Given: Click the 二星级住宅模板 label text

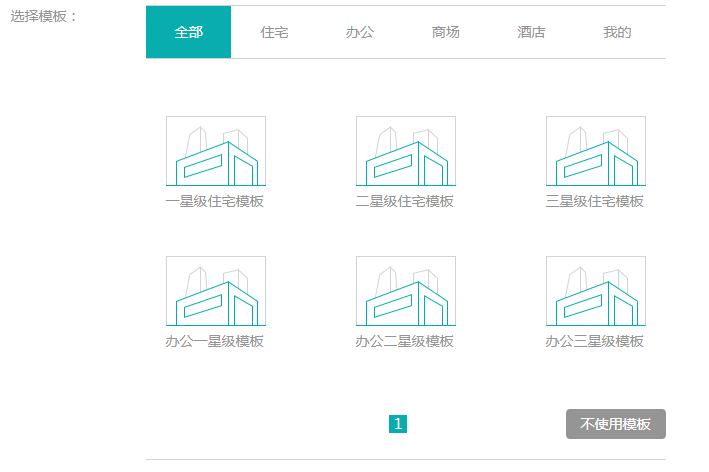Looking at the screenshot, I should point(405,201).
